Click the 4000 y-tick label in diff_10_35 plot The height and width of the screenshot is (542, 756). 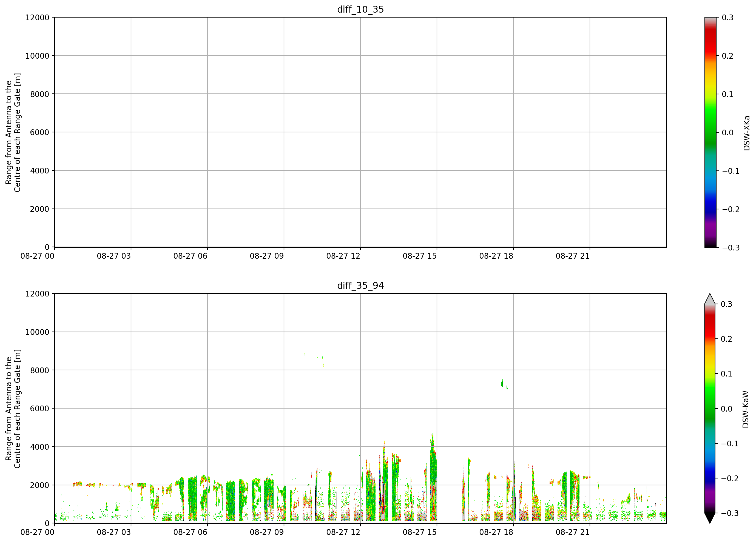(39, 170)
